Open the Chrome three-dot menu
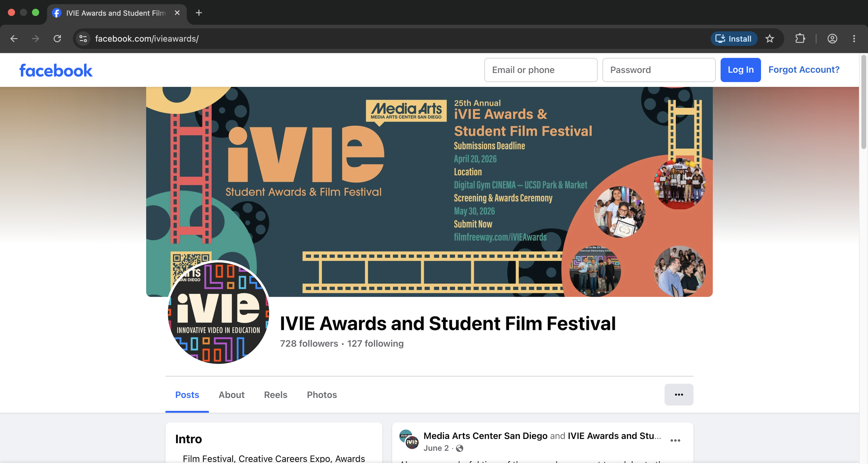Viewport: 868px width, 464px height. 854,39
